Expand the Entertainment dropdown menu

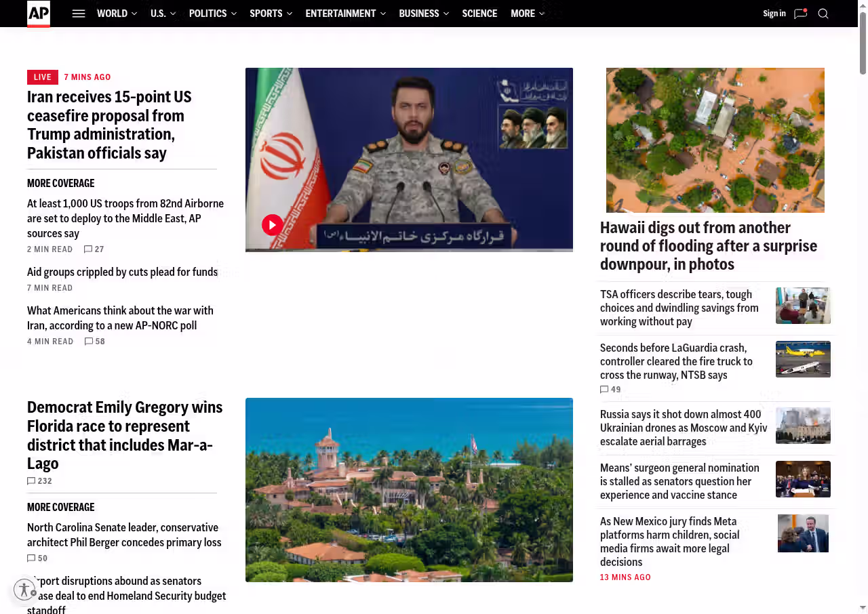[345, 14]
